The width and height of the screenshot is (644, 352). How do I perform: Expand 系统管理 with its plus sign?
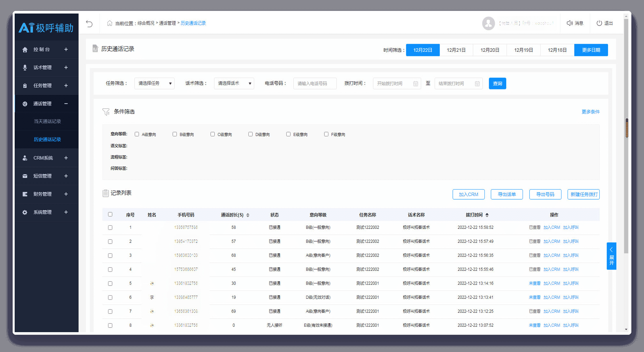66,212
